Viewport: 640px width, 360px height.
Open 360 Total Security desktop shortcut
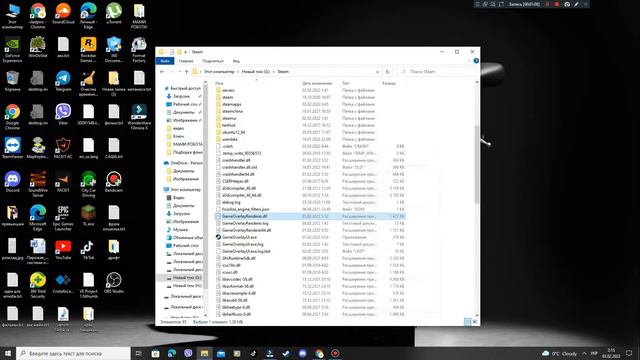pyautogui.click(x=38, y=285)
